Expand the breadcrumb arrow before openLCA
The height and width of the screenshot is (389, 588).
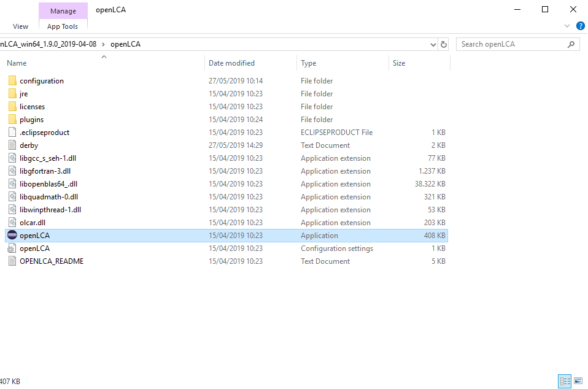click(103, 44)
